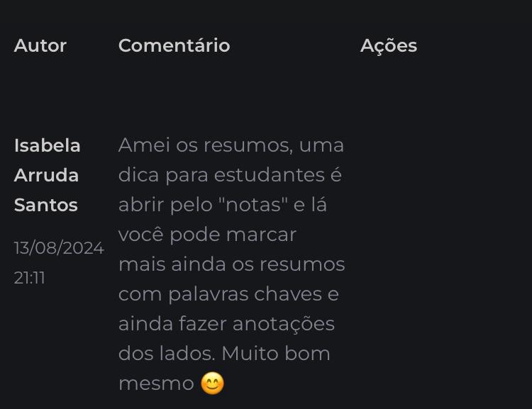Click the surname Arruda in author cell

[46, 175]
